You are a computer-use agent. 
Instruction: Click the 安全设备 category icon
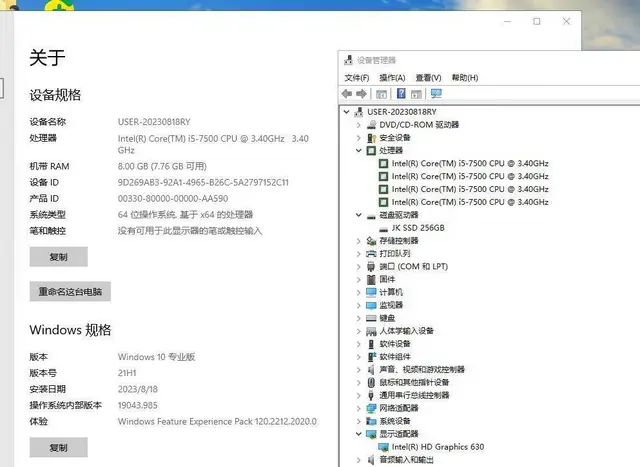click(x=371, y=138)
